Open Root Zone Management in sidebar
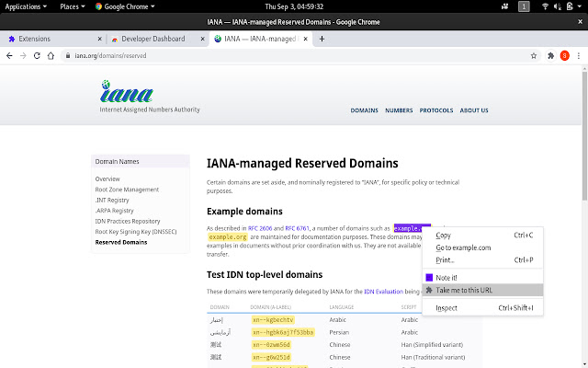 [x=127, y=190]
